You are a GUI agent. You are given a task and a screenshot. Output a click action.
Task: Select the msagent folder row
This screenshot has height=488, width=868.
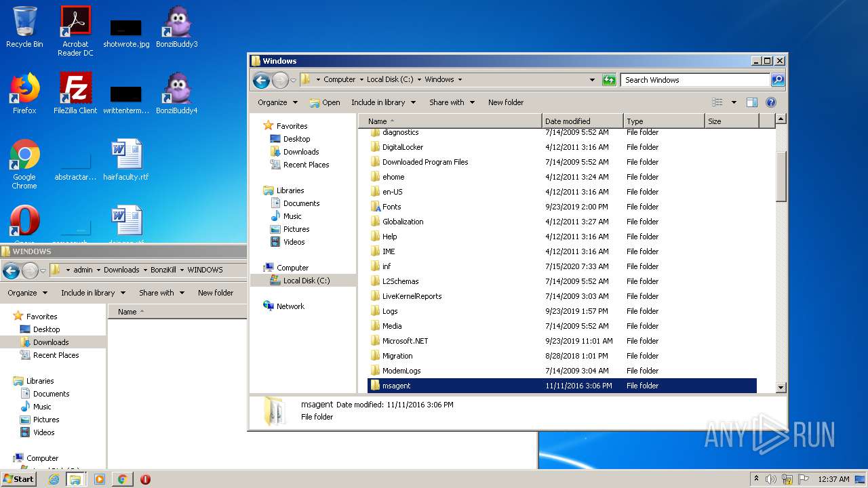(562, 386)
